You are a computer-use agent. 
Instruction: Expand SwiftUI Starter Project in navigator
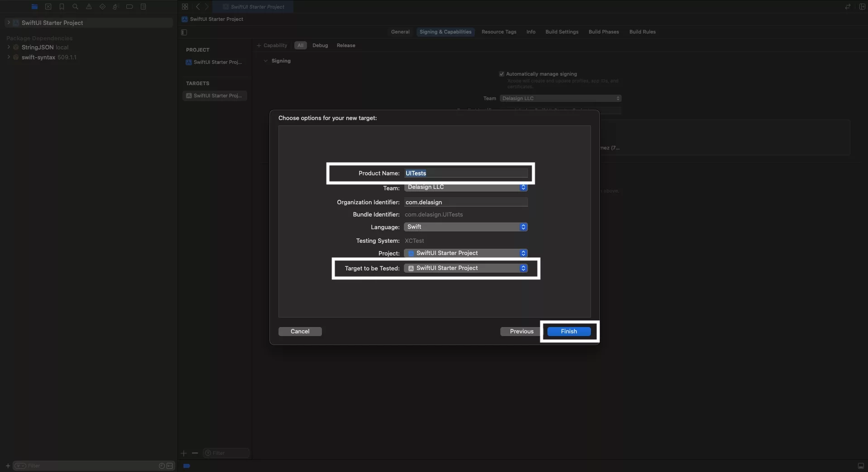click(9, 23)
